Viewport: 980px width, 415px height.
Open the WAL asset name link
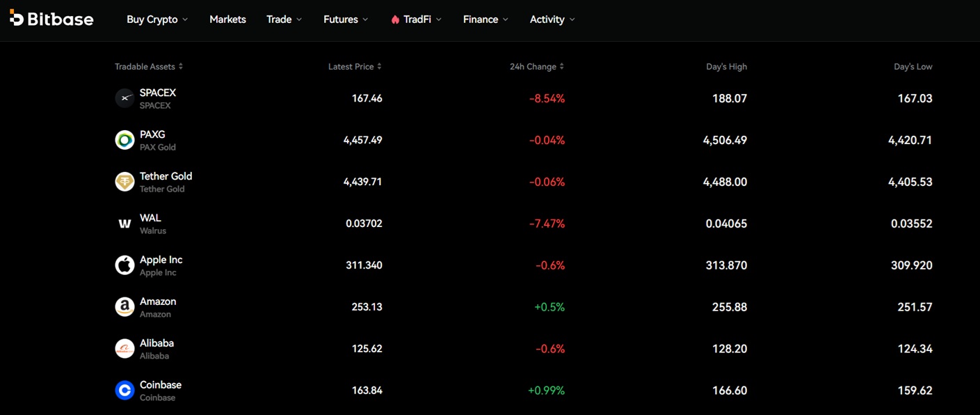coord(150,218)
